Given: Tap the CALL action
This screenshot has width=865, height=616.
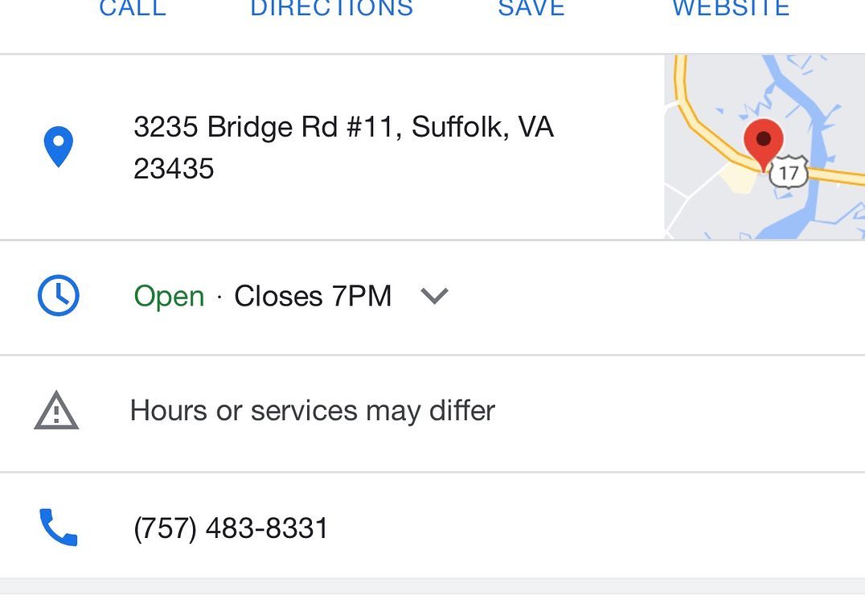Looking at the screenshot, I should click(x=133, y=10).
